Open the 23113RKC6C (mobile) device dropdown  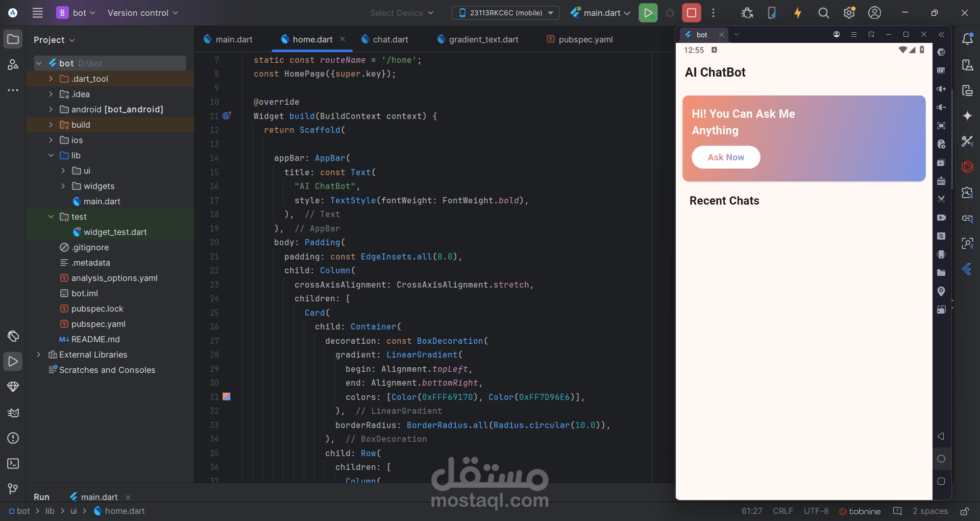505,13
